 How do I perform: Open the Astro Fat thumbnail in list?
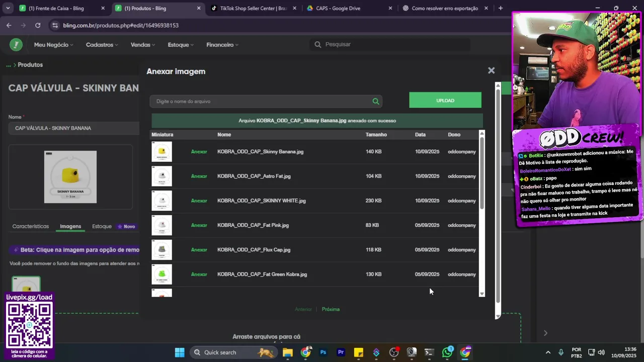click(x=162, y=176)
